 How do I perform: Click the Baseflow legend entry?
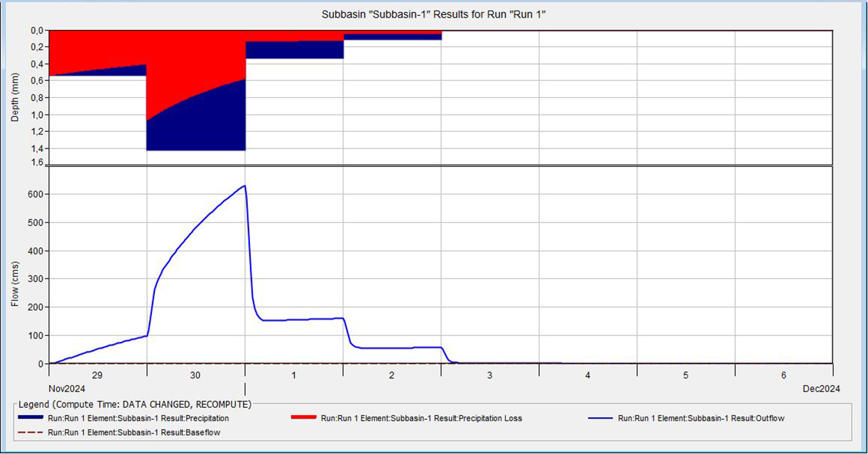121,431
